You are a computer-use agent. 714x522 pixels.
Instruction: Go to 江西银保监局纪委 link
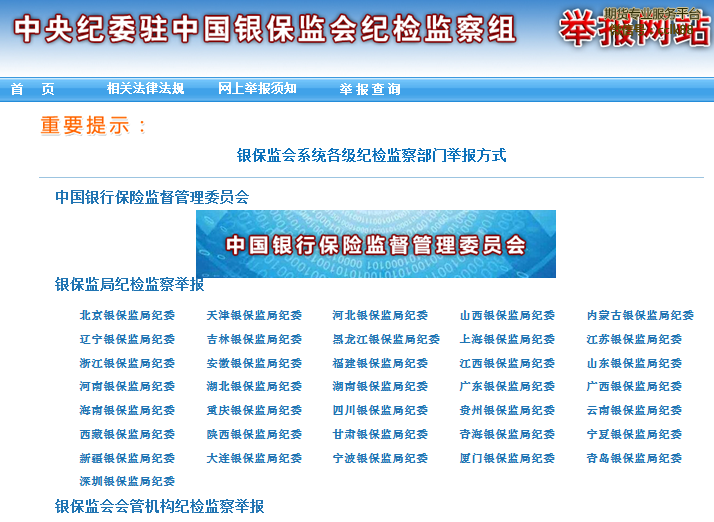[507, 363]
